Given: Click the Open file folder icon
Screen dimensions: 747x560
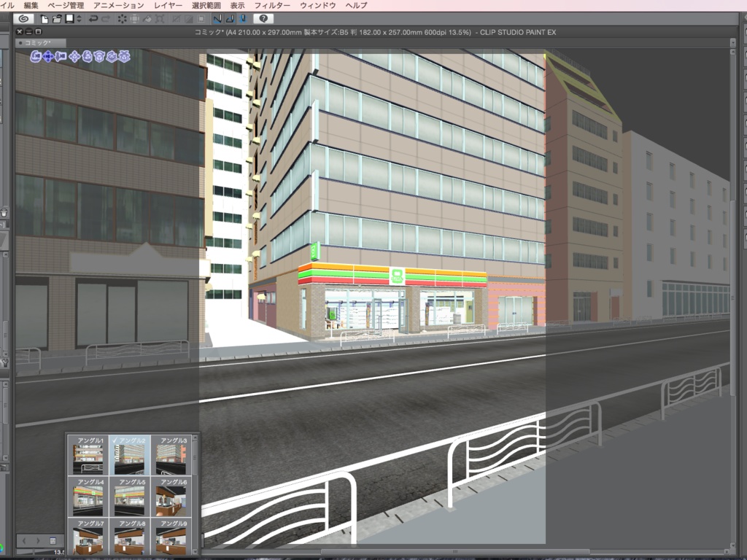Looking at the screenshot, I should (57, 19).
